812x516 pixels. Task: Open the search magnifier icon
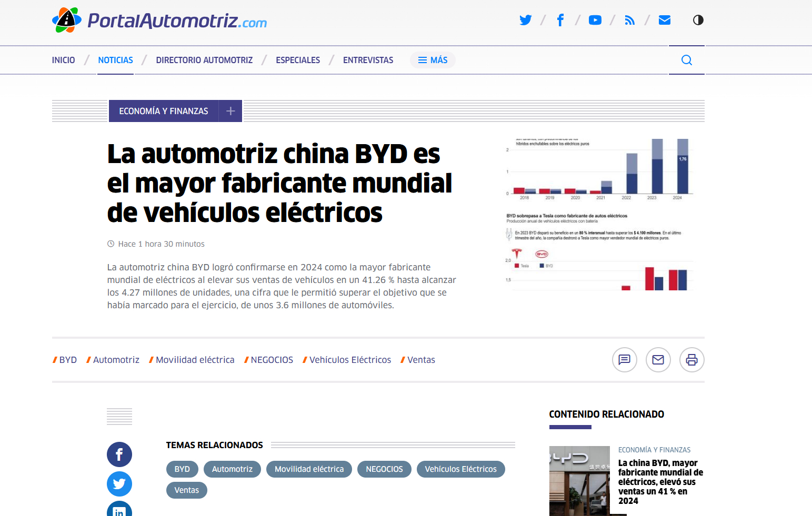(687, 60)
